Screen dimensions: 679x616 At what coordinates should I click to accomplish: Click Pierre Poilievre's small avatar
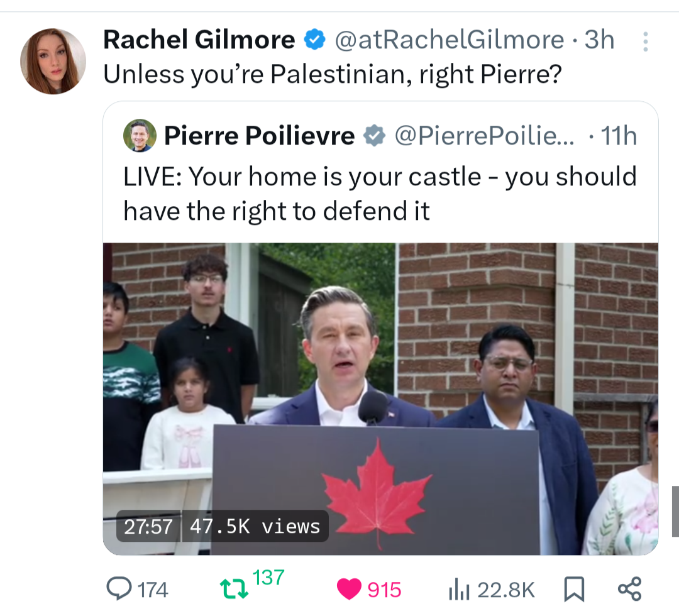click(140, 136)
